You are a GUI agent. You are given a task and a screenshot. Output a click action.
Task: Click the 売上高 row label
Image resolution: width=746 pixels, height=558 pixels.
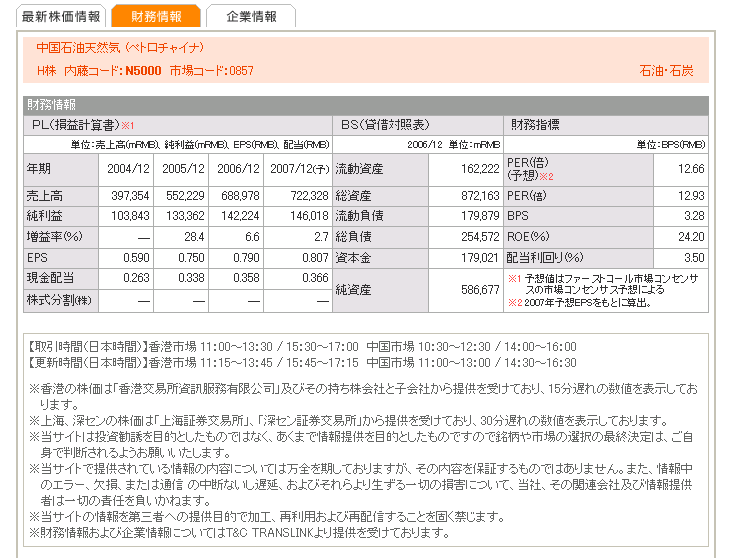[44, 196]
